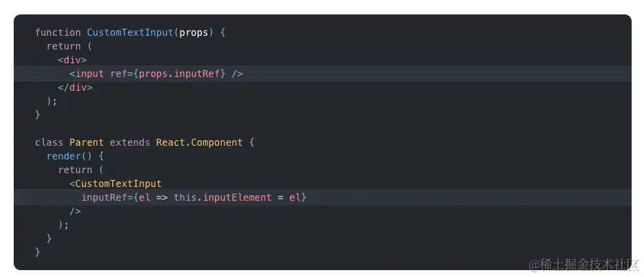Click React.Component in class declaration
This screenshot has height=277, width=644.
point(200,142)
